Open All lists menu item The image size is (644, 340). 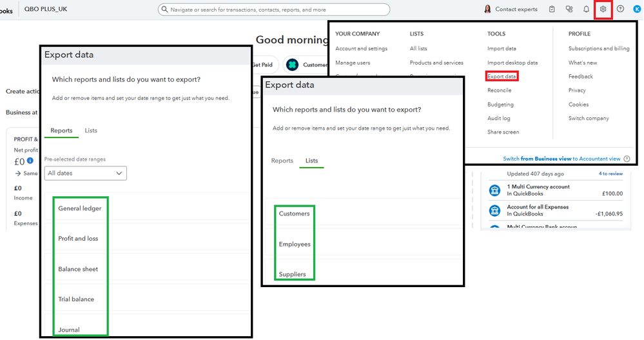[418, 48]
